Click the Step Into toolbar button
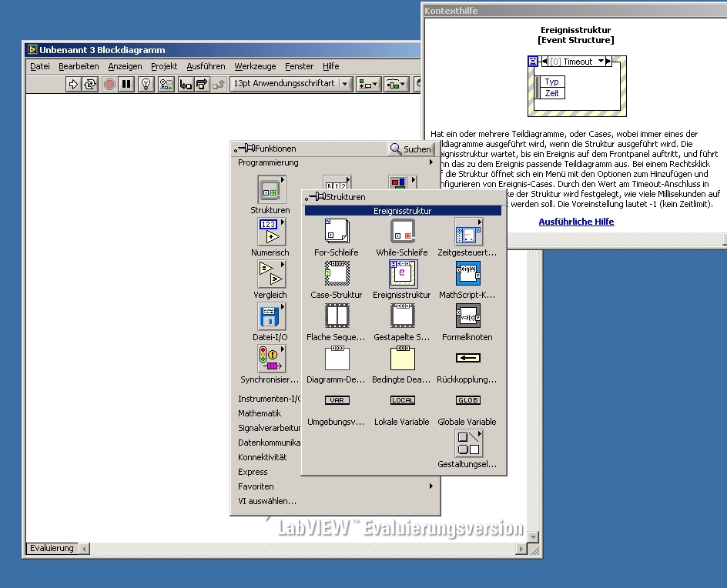The image size is (727, 588). click(x=186, y=84)
